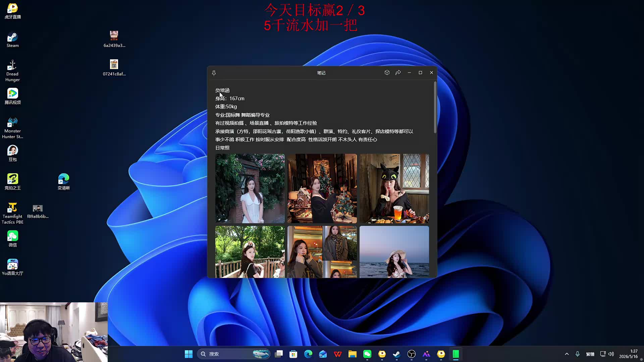Image resolution: width=644 pixels, height=362 pixels.
Task: Select the Teamfight Tactics PBE icon
Action: (13, 214)
